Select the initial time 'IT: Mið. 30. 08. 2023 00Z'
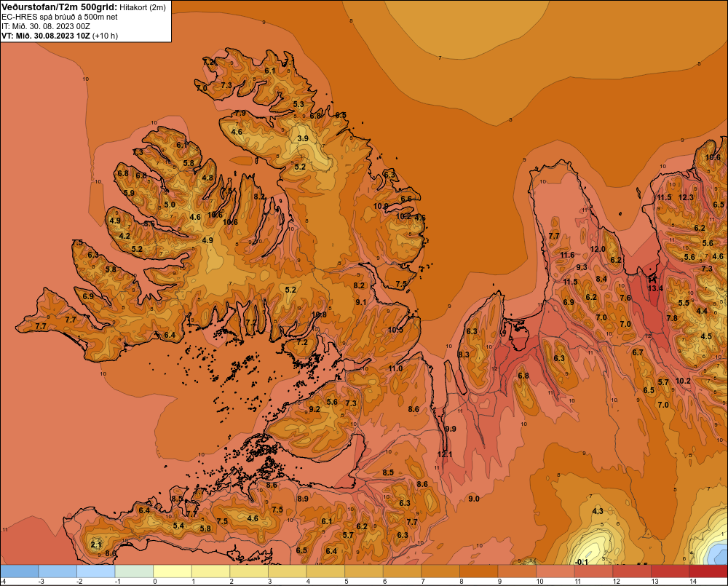Viewport: 728px width, 586px height. click(x=45, y=26)
